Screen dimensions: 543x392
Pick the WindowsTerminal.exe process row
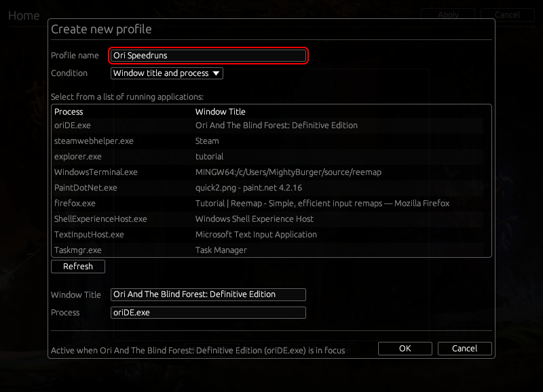[x=270, y=172]
